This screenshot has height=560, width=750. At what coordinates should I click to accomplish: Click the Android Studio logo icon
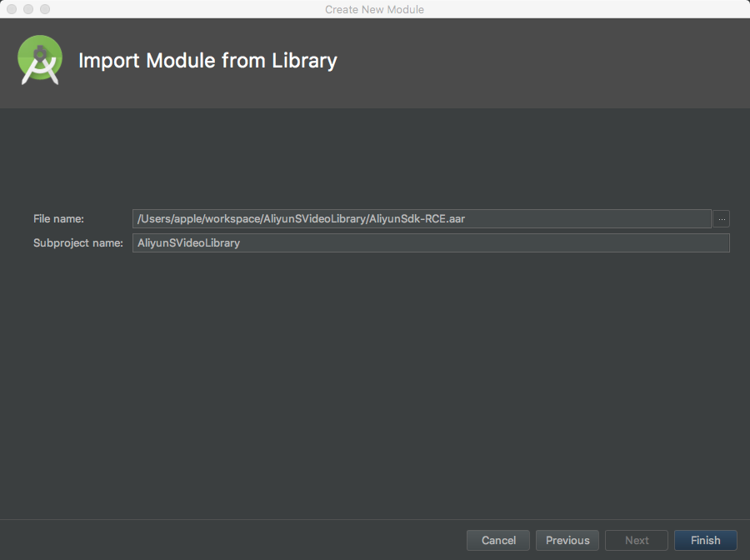pyautogui.click(x=40, y=60)
